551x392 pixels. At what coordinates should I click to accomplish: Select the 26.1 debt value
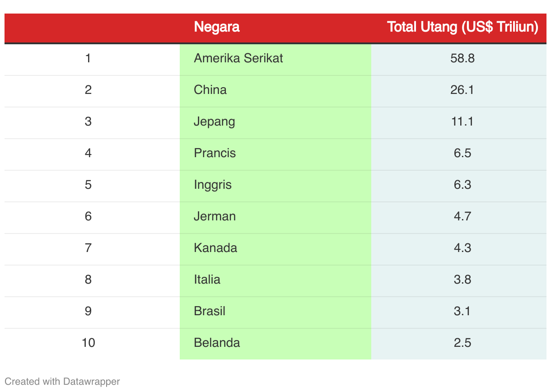click(x=462, y=90)
